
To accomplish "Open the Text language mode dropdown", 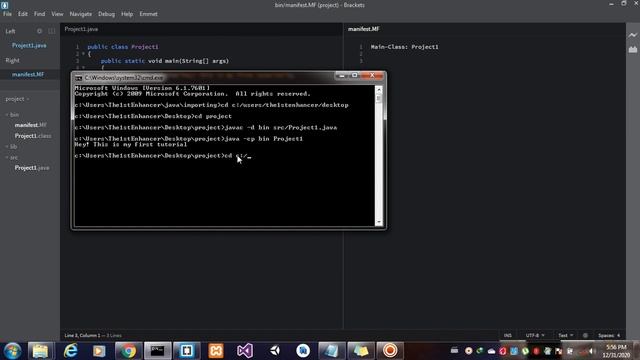I will (x=566, y=336).
